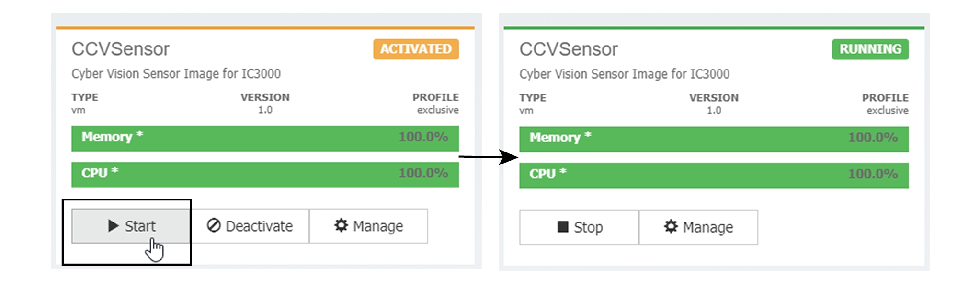This screenshot has height=281, width=980.
Task: Select the CCVSensor title on right card
Action: [x=568, y=48]
